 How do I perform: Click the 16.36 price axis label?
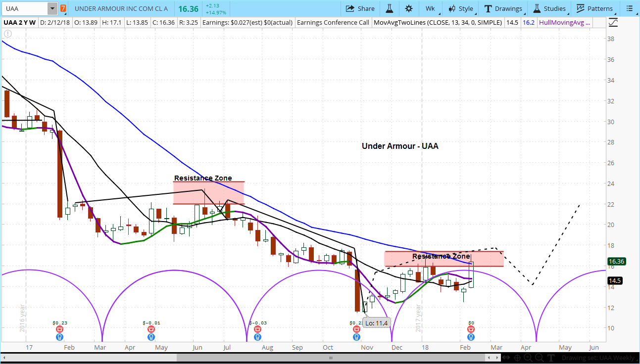(x=617, y=261)
